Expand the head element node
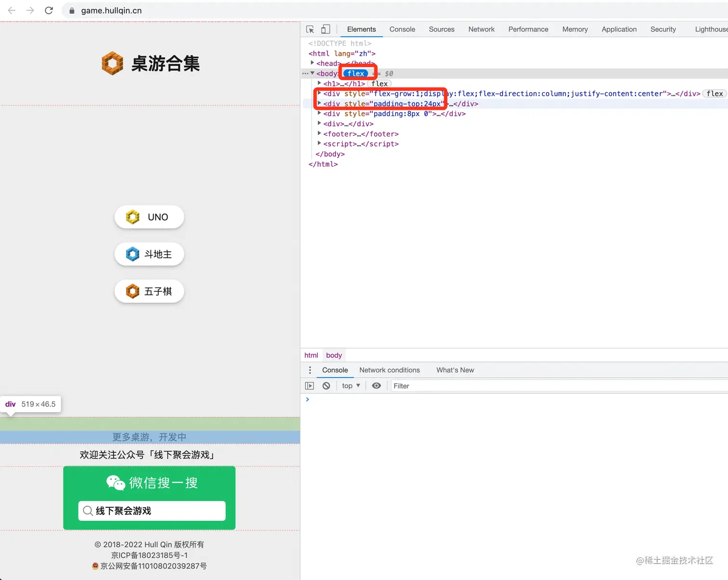 312,63
